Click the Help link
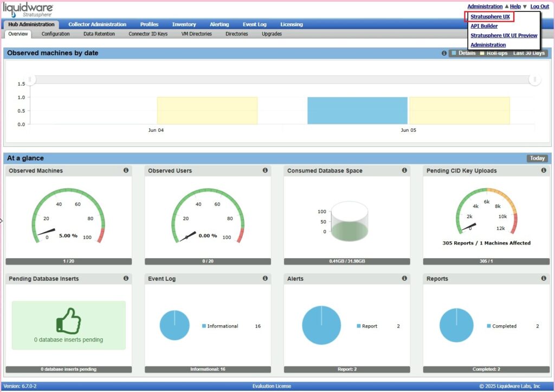The width and height of the screenshot is (555, 392). pyautogui.click(x=515, y=7)
